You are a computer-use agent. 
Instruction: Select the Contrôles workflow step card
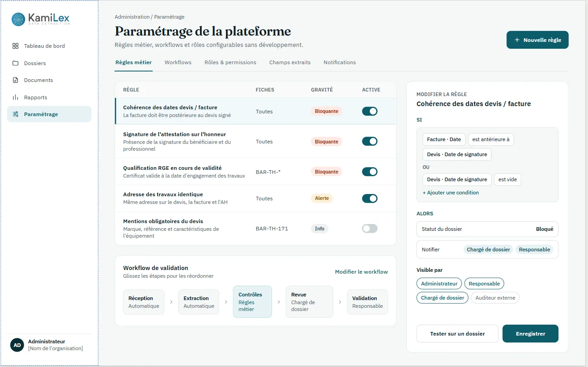click(252, 302)
